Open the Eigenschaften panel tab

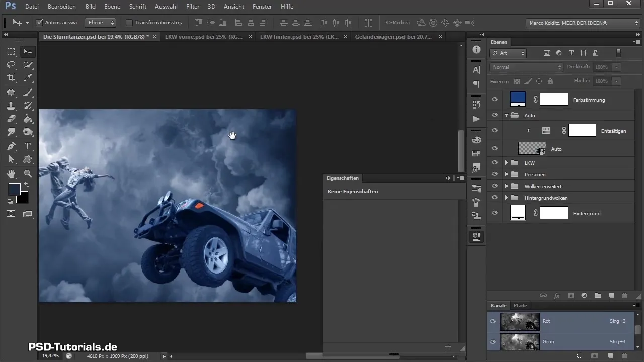tap(343, 178)
